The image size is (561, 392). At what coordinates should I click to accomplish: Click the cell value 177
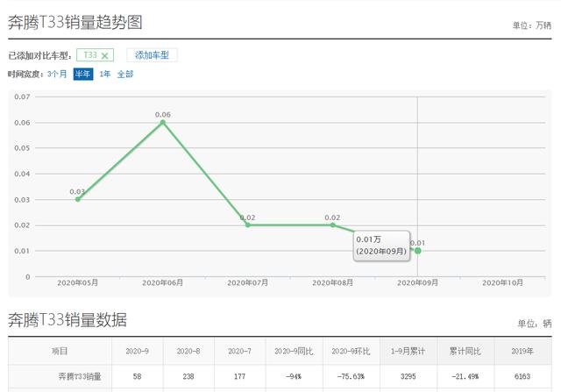(x=239, y=376)
